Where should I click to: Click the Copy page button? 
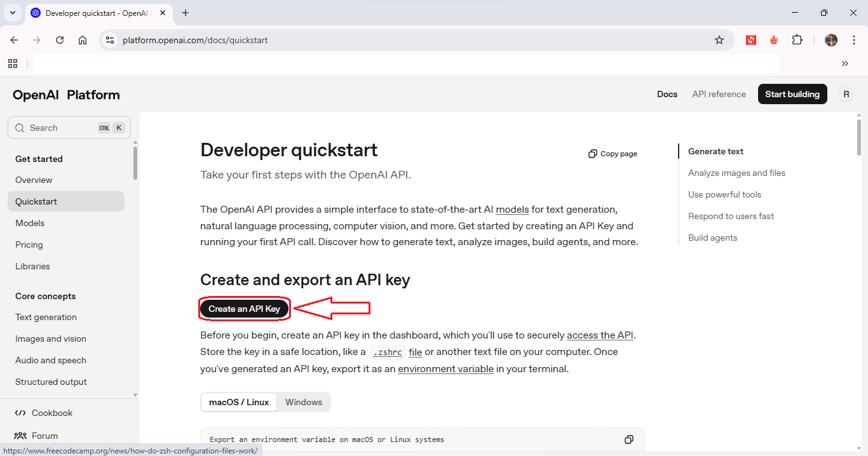(613, 154)
